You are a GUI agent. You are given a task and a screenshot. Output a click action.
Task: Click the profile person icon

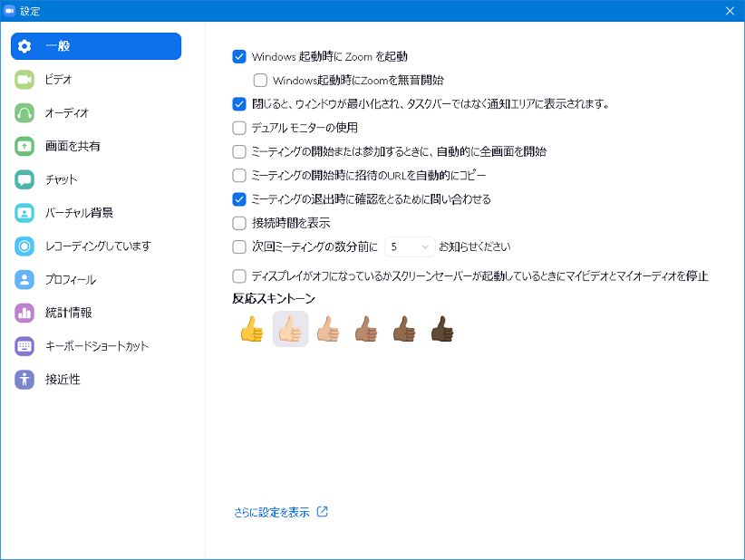[24, 280]
